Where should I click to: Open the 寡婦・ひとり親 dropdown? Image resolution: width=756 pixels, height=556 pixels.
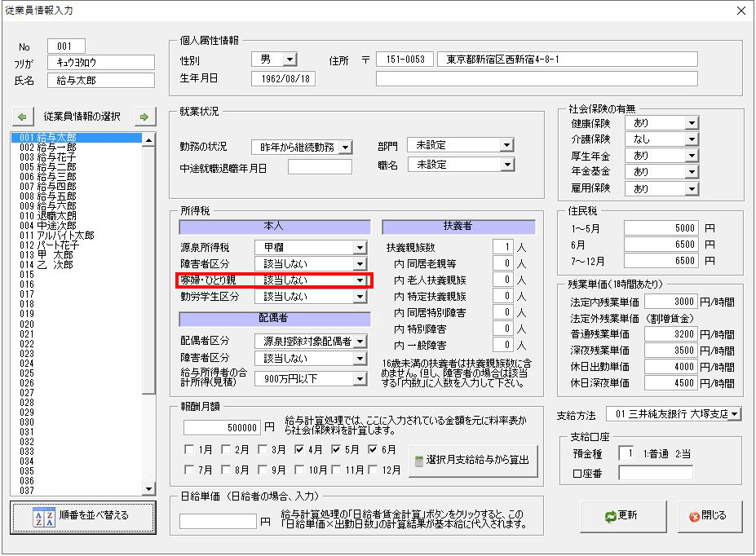coord(360,280)
